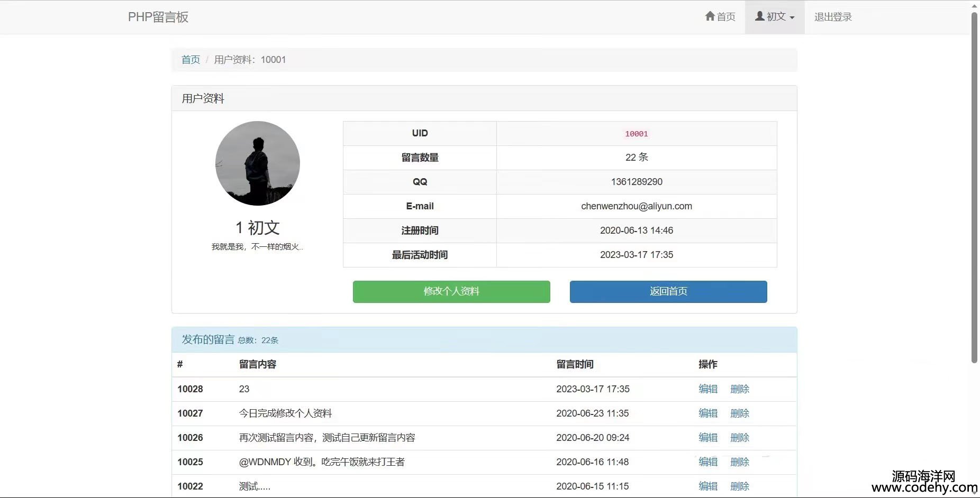Delete message 10025 via 删除 link
This screenshot has width=980, height=498.
739,462
